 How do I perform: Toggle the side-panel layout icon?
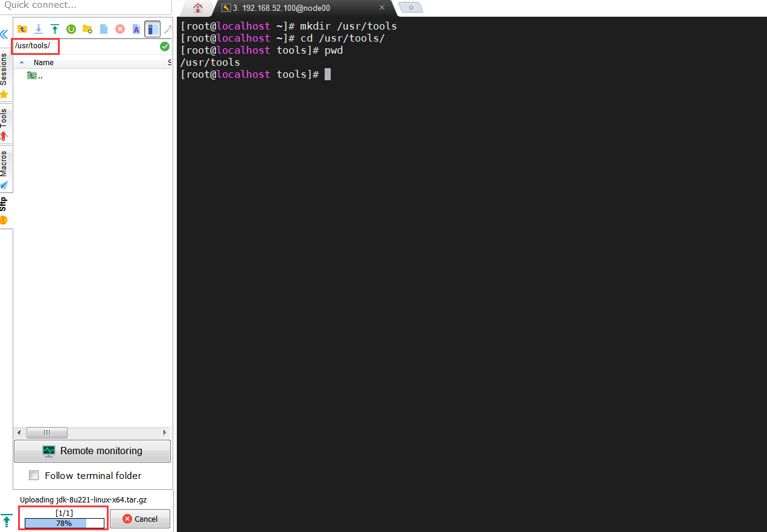152,29
